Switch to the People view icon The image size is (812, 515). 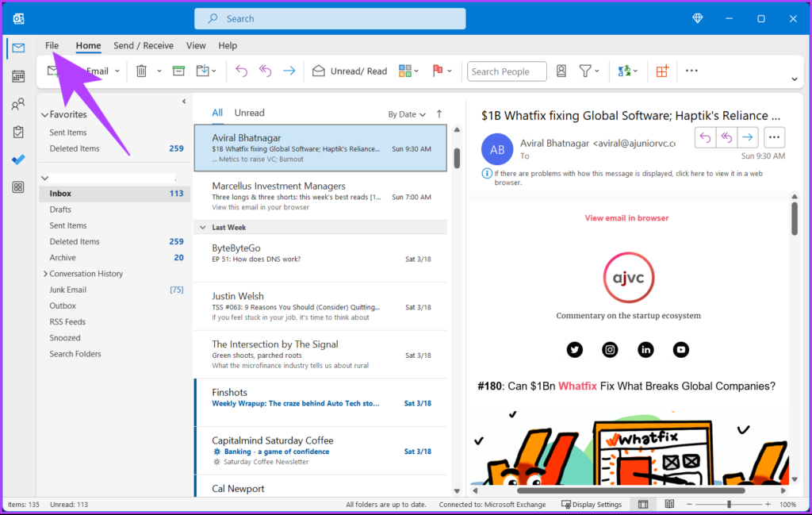point(17,104)
